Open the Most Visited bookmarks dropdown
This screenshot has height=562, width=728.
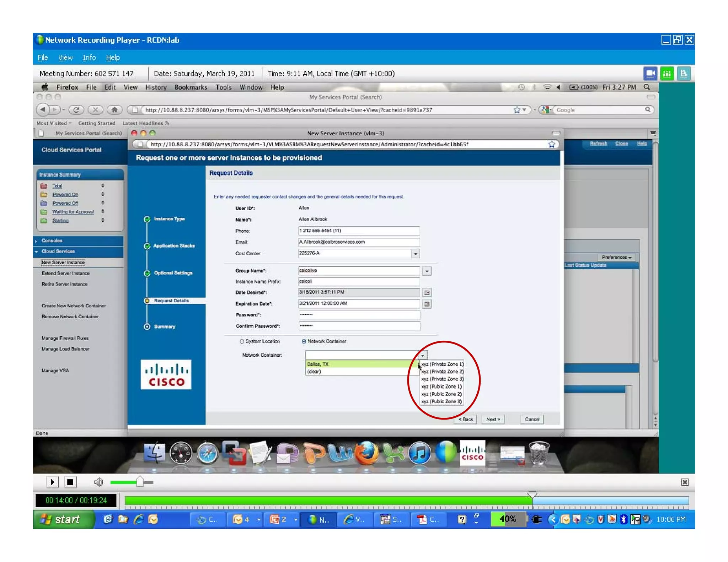click(x=54, y=123)
